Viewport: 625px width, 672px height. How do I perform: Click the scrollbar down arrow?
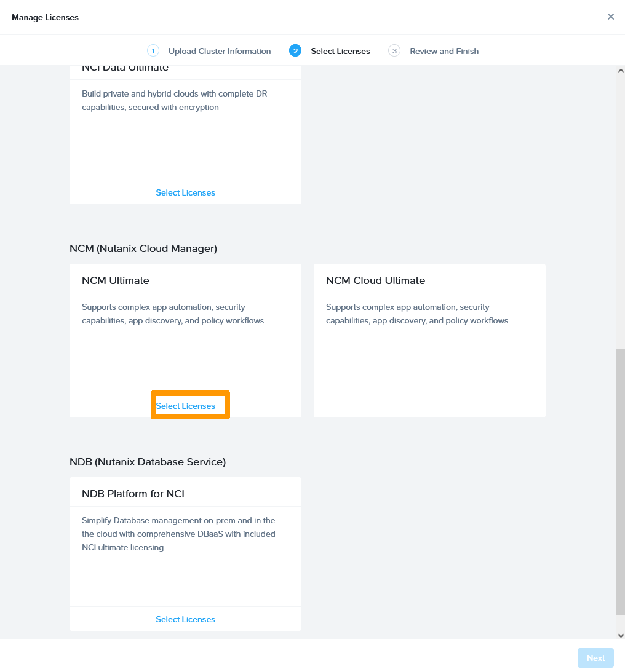coord(620,635)
